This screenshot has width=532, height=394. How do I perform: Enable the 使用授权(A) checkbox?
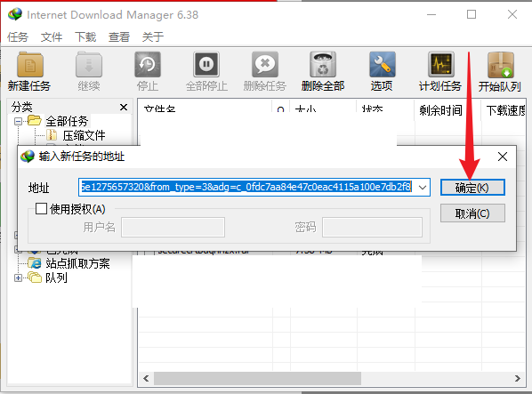(x=42, y=209)
